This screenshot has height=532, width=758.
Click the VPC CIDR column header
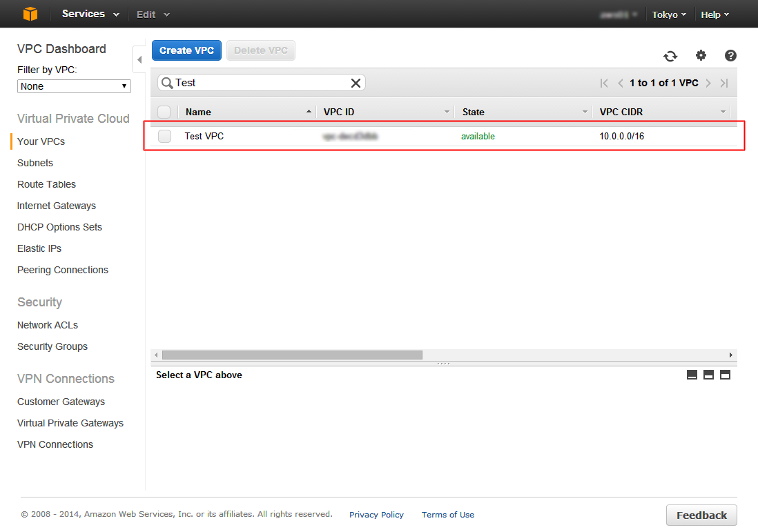point(621,112)
